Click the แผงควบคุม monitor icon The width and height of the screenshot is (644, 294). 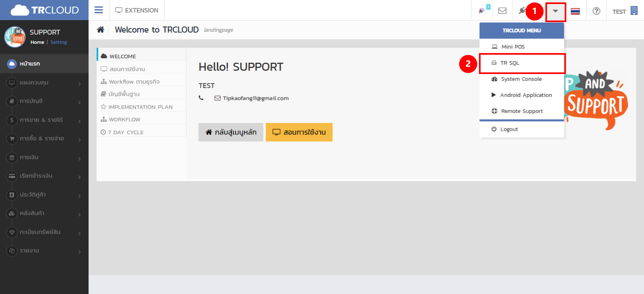(x=12, y=83)
